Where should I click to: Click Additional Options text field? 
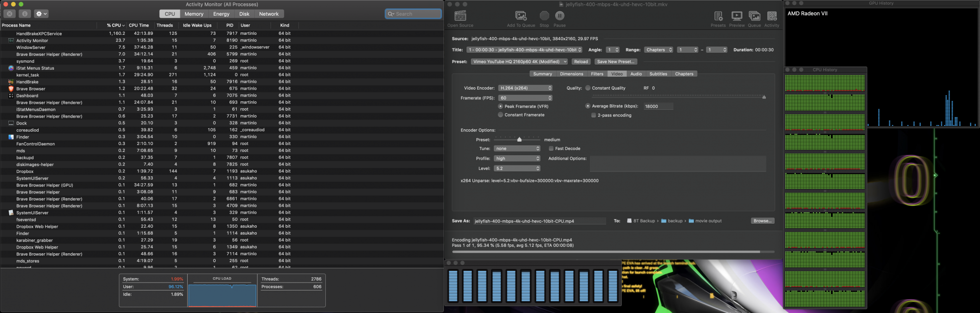678,164
